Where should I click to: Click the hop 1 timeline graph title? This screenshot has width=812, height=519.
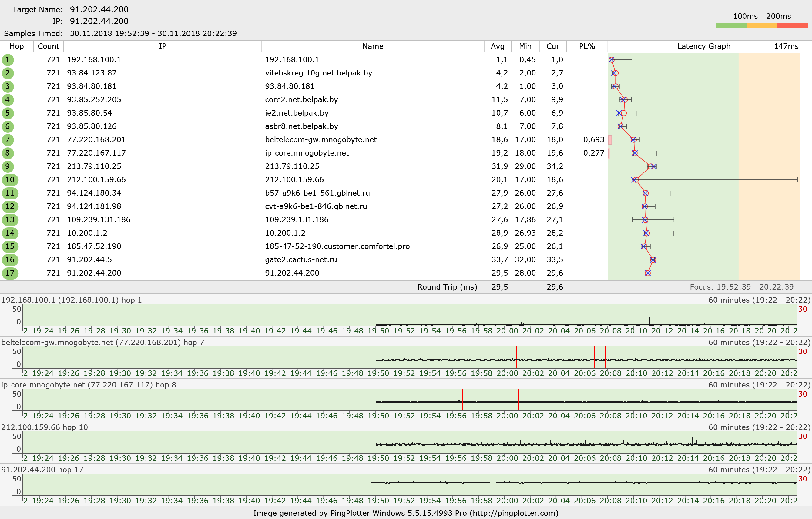72,300
